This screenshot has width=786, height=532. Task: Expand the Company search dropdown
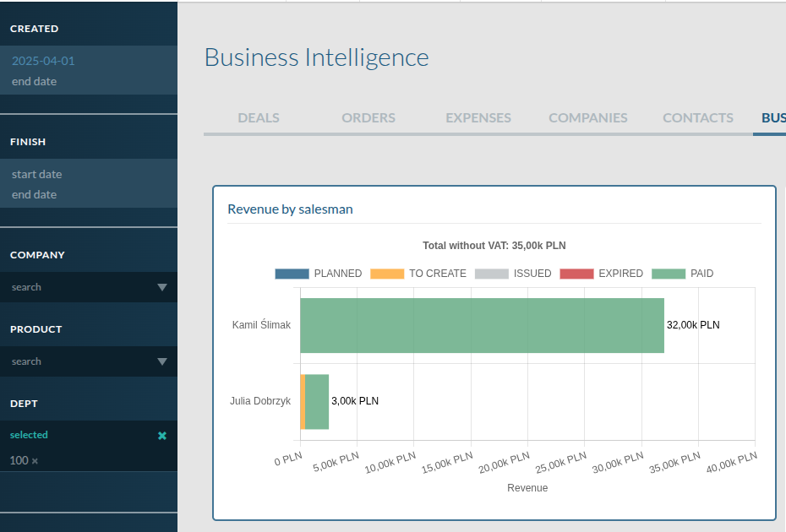[x=162, y=287]
